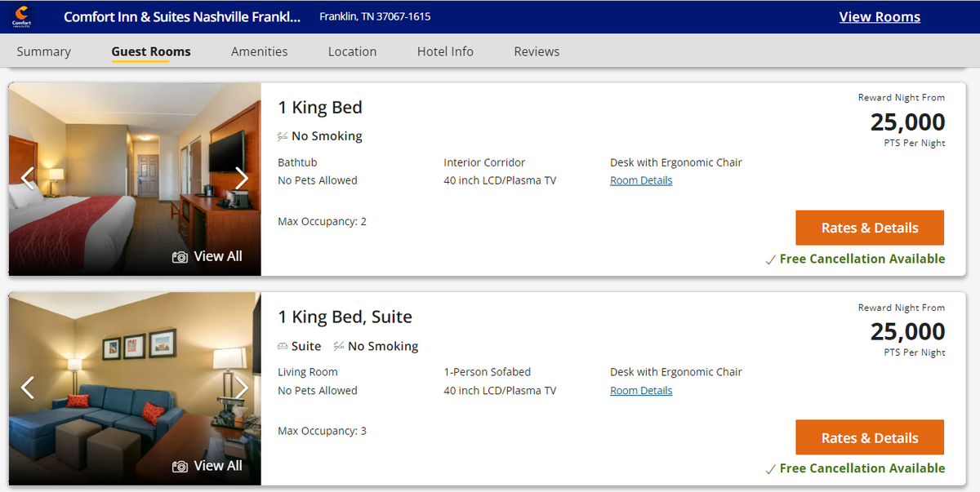Switch to the Hotel Info tab
This screenshot has height=492, width=980.
[445, 51]
